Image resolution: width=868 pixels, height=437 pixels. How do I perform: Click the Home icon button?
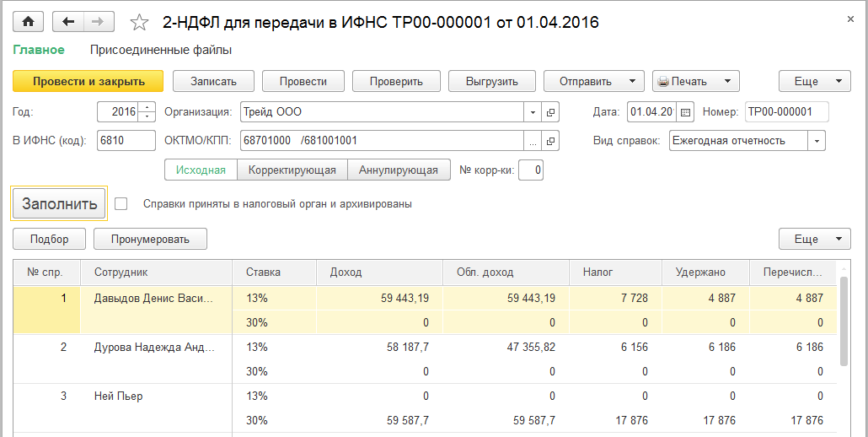28,22
